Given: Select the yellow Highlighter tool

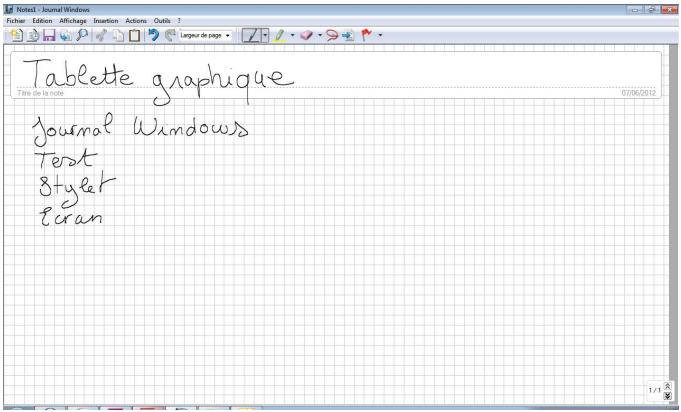Looking at the screenshot, I should pos(279,35).
